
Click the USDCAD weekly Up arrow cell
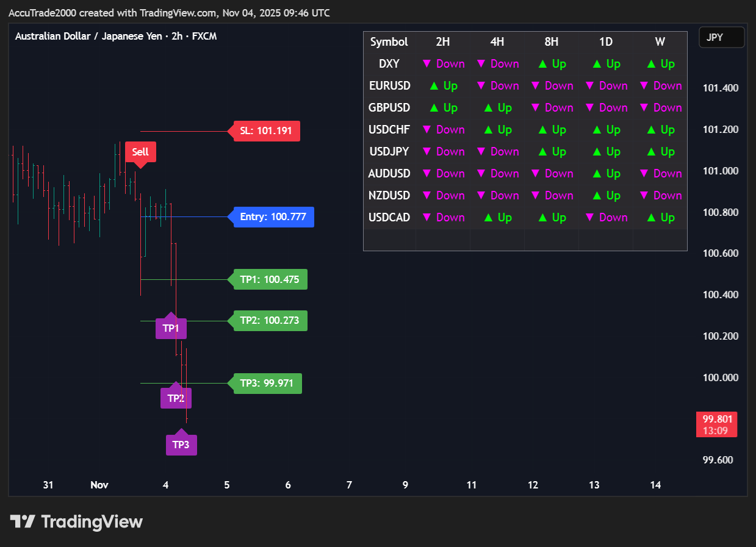[x=660, y=218]
